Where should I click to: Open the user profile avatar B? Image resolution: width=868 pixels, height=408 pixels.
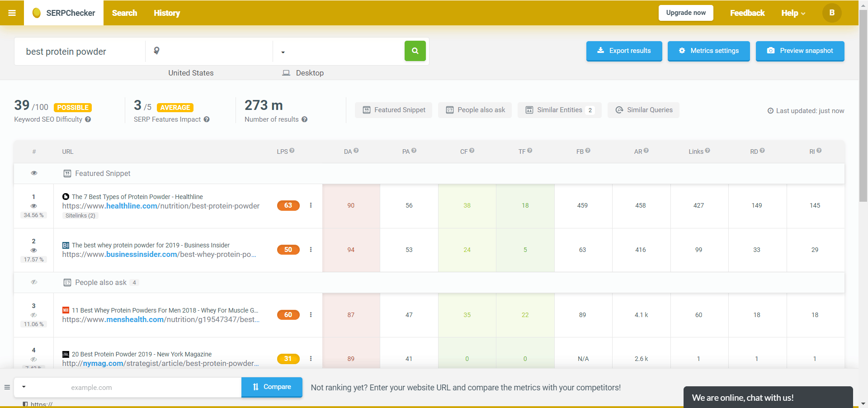(x=832, y=13)
